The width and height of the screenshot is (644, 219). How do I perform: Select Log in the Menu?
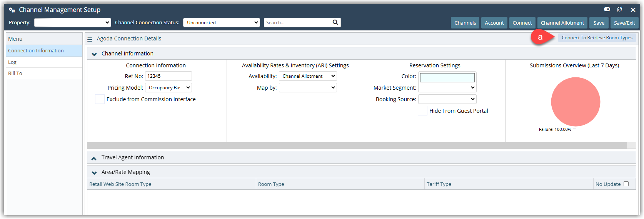click(44, 62)
